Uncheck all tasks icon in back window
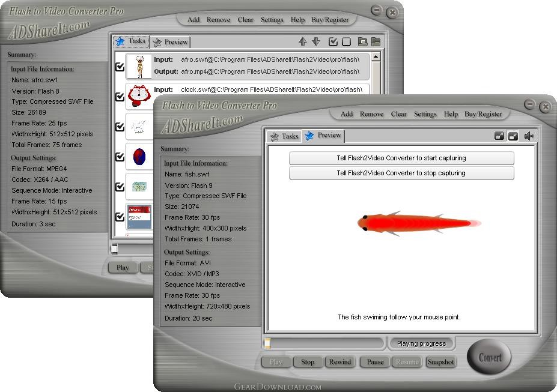The height and width of the screenshot is (392, 557). pos(346,41)
